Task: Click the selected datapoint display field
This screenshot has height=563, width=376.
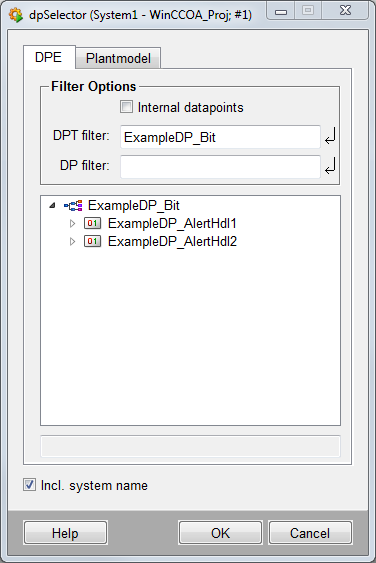Action: [190, 446]
